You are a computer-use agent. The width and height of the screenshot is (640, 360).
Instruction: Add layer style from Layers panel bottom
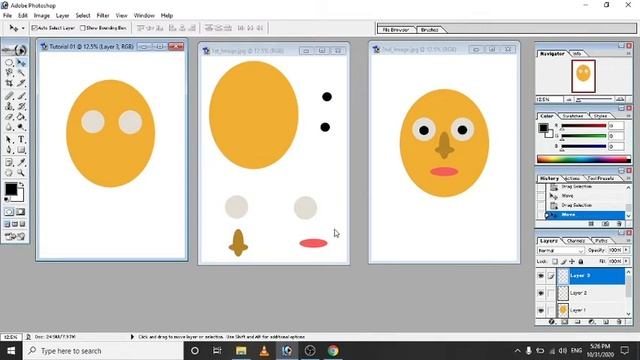pyautogui.click(x=551, y=322)
